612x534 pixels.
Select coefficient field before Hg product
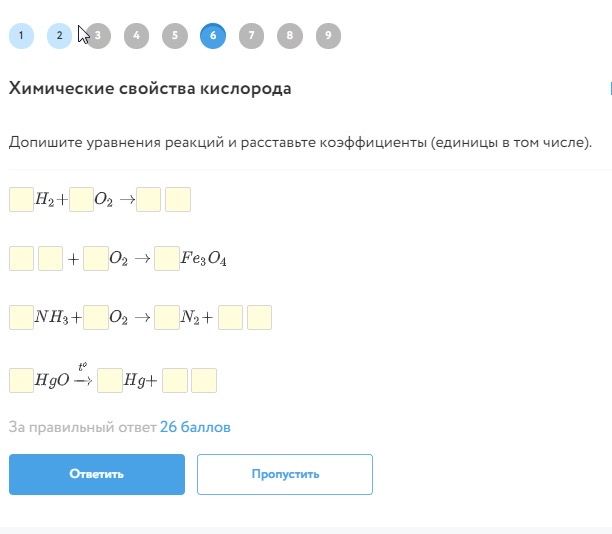110,380
